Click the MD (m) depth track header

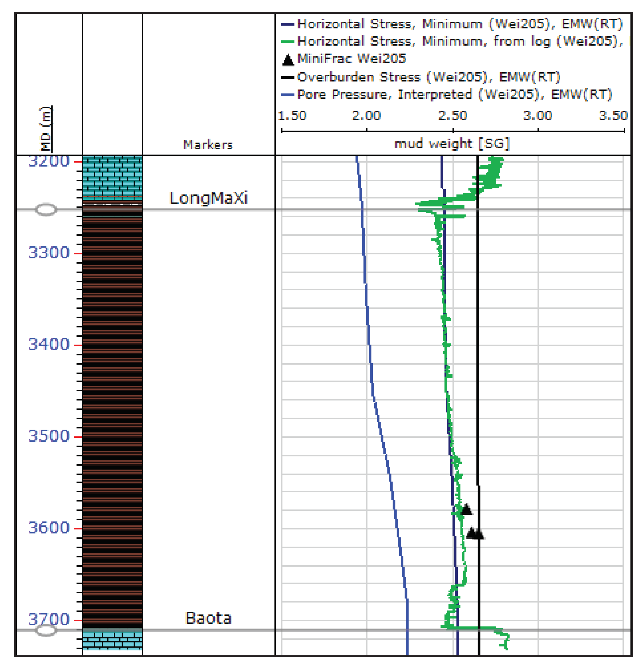click(x=46, y=129)
